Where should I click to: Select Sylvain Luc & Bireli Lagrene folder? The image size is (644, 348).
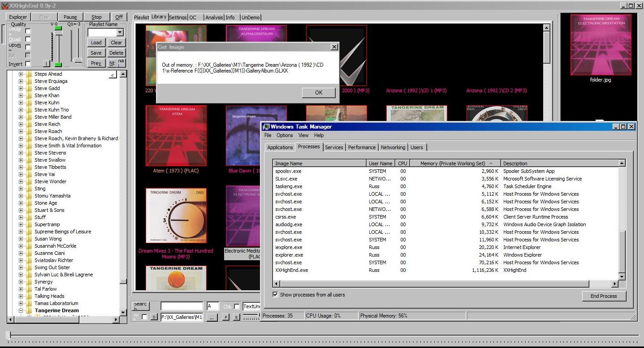64,275
